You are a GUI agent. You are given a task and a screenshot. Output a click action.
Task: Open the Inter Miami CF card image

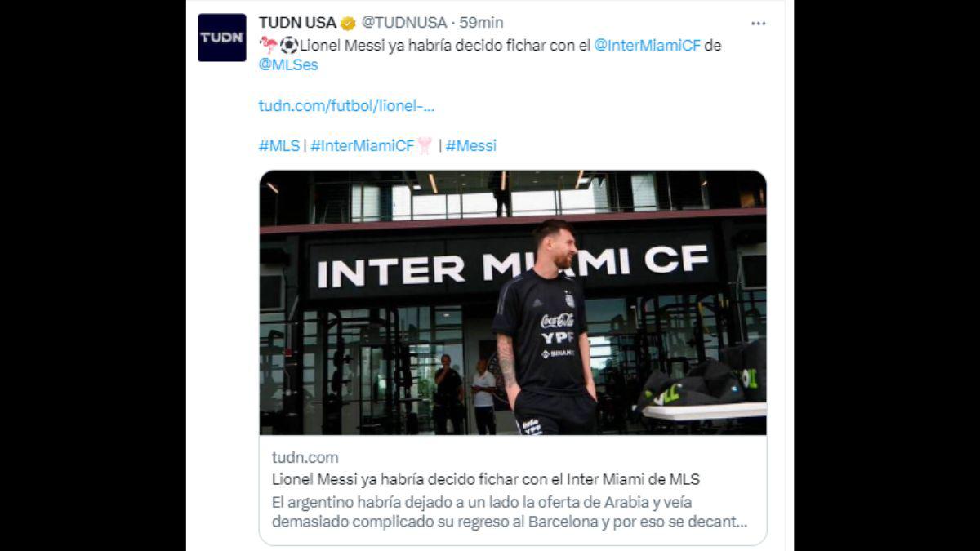point(513,303)
